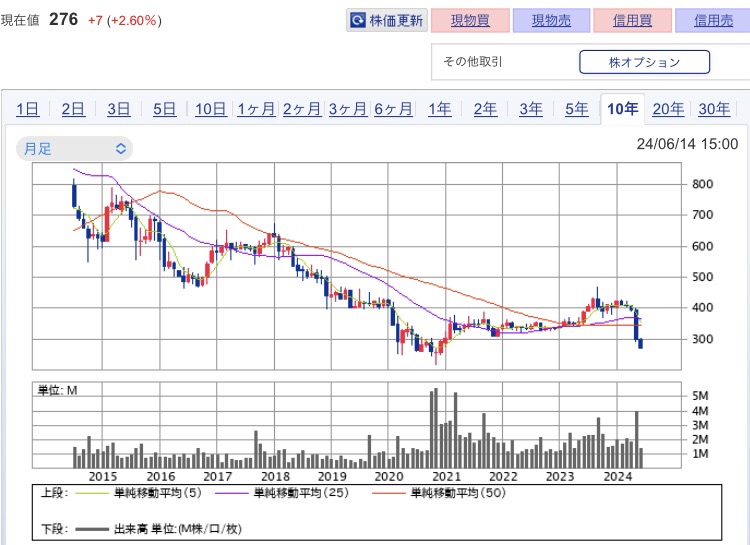Image resolution: width=750 pixels, height=545 pixels.
Task: Click legend entry 出来高 単位:(M株/口/枚)
Action: (x=177, y=529)
